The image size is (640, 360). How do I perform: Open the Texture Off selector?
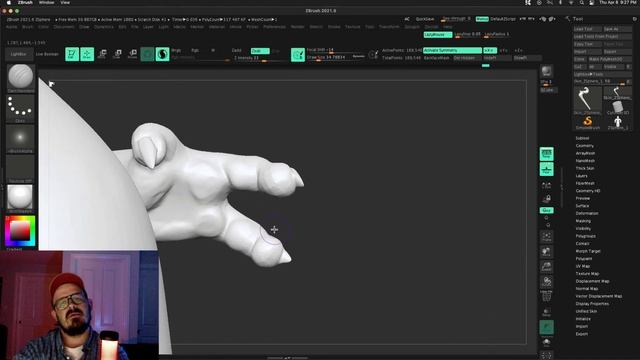tap(20, 169)
